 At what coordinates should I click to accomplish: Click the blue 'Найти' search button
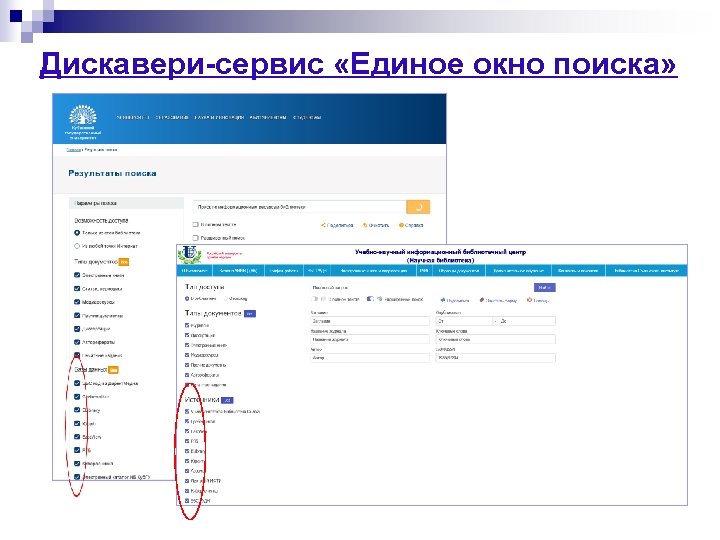(x=545, y=287)
